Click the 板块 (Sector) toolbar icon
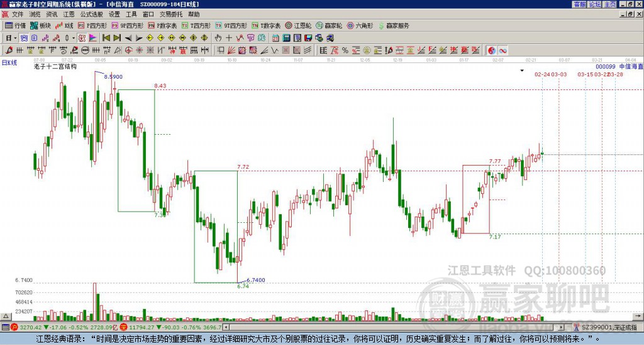The width and height of the screenshot is (644, 345). pyautogui.click(x=40, y=26)
